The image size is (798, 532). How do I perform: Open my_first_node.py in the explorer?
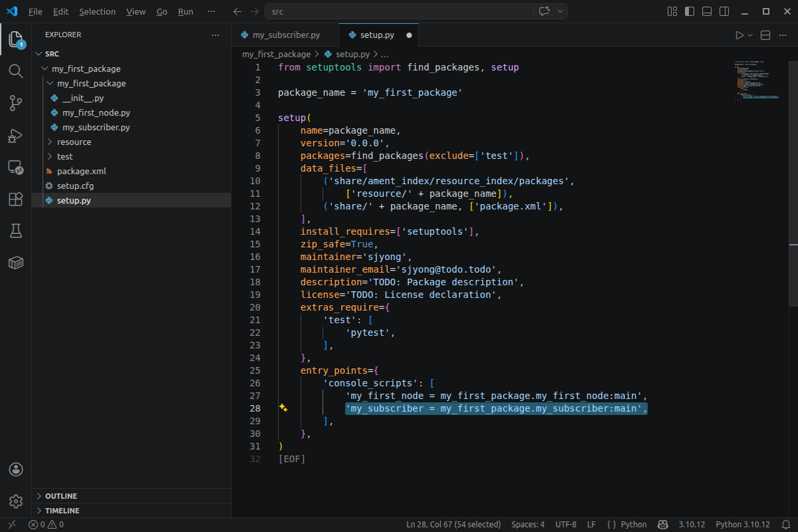131,112
